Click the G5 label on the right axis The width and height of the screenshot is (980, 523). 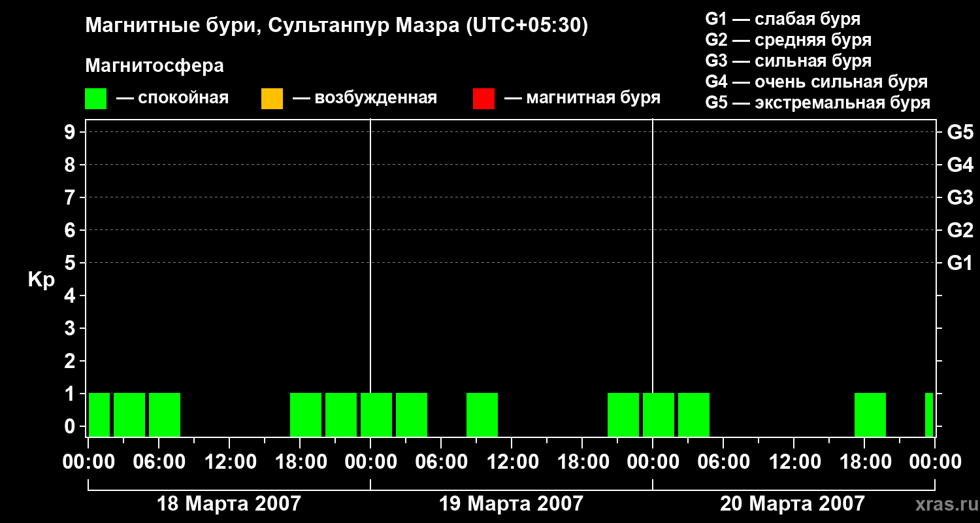point(960,132)
